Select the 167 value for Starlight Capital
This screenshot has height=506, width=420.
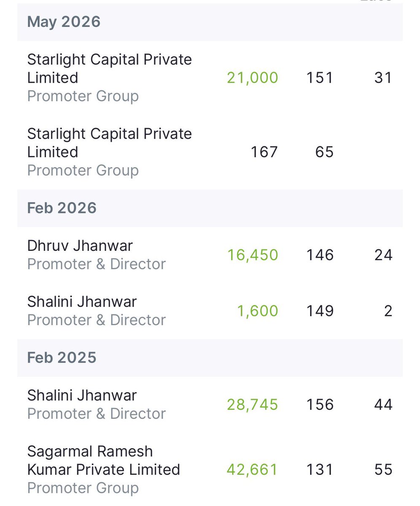tap(264, 152)
